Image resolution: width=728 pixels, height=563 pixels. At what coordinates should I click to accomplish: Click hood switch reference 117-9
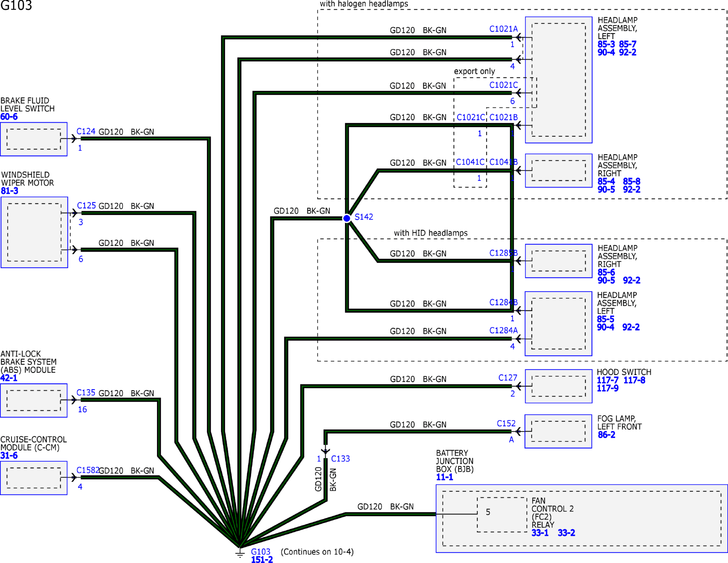coord(607,388)
